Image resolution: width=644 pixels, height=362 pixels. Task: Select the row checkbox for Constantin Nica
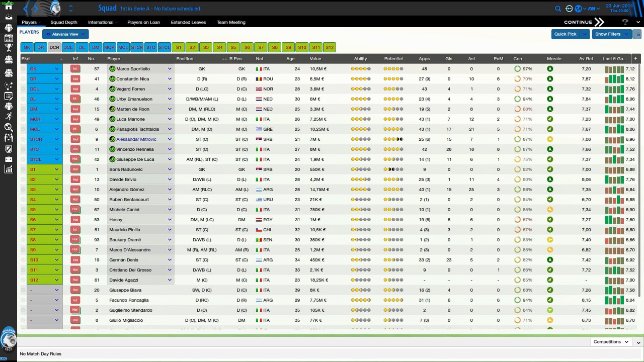click(x=23, y=79)
